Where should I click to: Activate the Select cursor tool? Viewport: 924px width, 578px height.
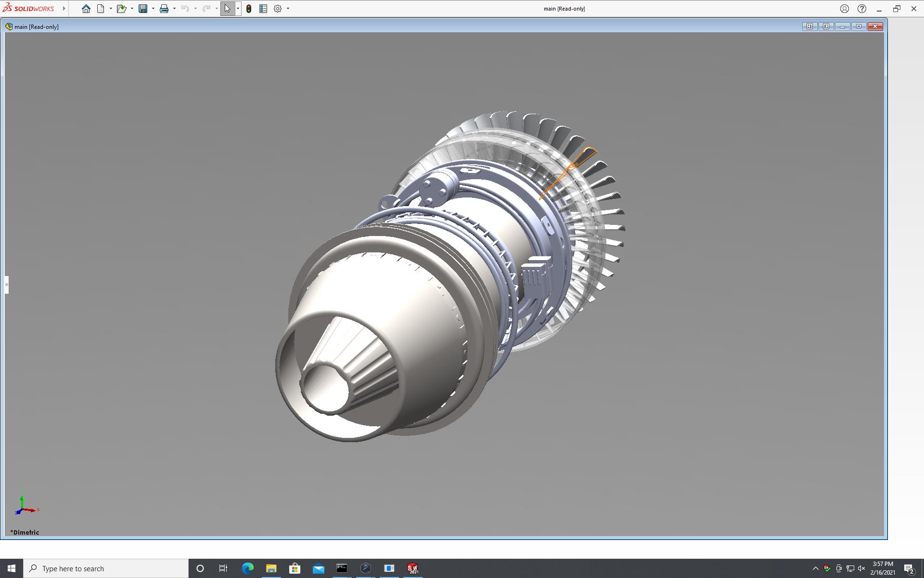pyautogui.click(x=227, y=9)
